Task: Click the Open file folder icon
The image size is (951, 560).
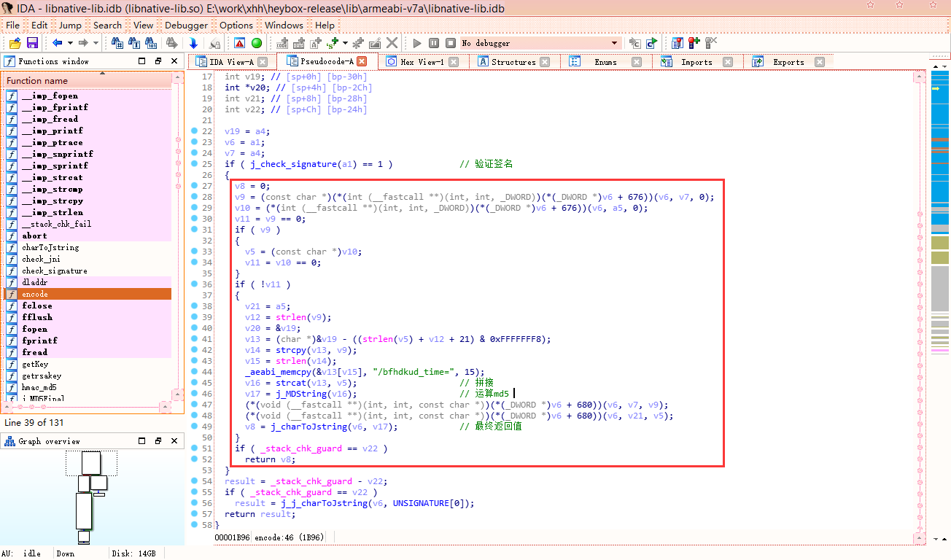Action: pos(15,44)
